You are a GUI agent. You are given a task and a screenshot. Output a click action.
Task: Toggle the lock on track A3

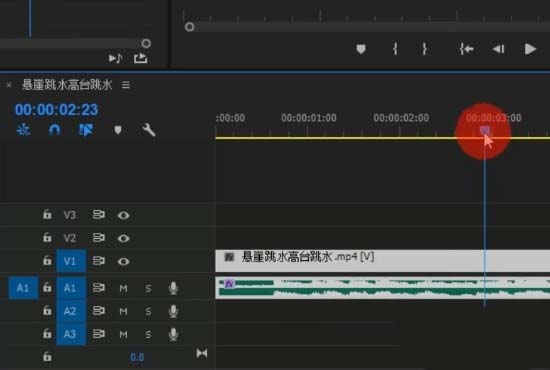click(47, 334)
